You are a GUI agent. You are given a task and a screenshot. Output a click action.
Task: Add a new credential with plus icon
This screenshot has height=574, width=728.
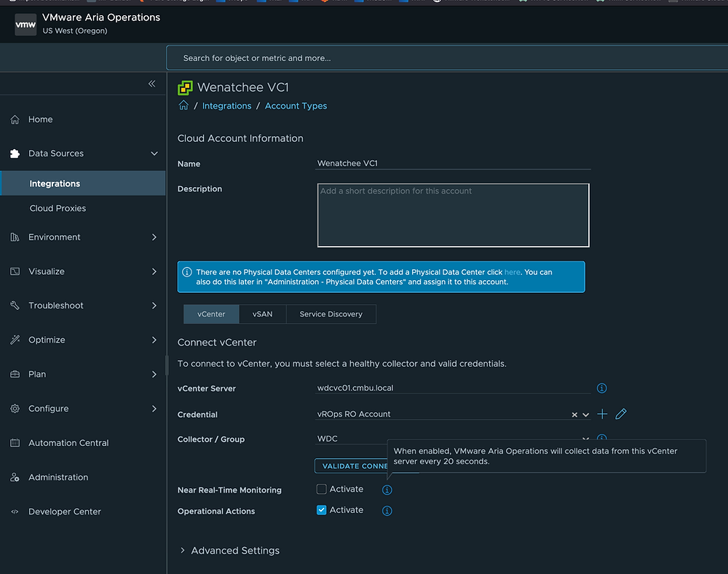[602, 414]
